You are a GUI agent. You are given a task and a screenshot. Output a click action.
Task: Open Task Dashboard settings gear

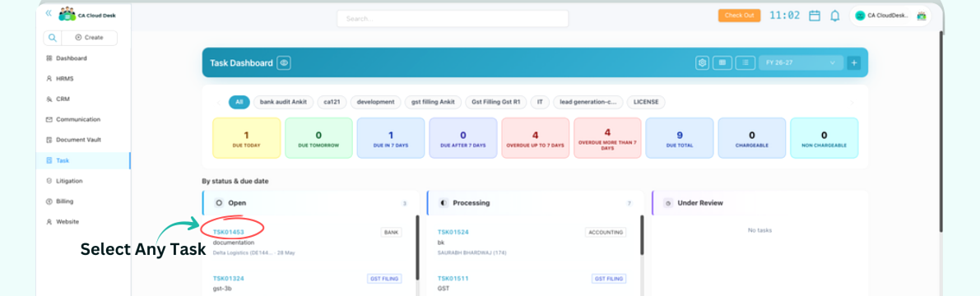[703, 62]
